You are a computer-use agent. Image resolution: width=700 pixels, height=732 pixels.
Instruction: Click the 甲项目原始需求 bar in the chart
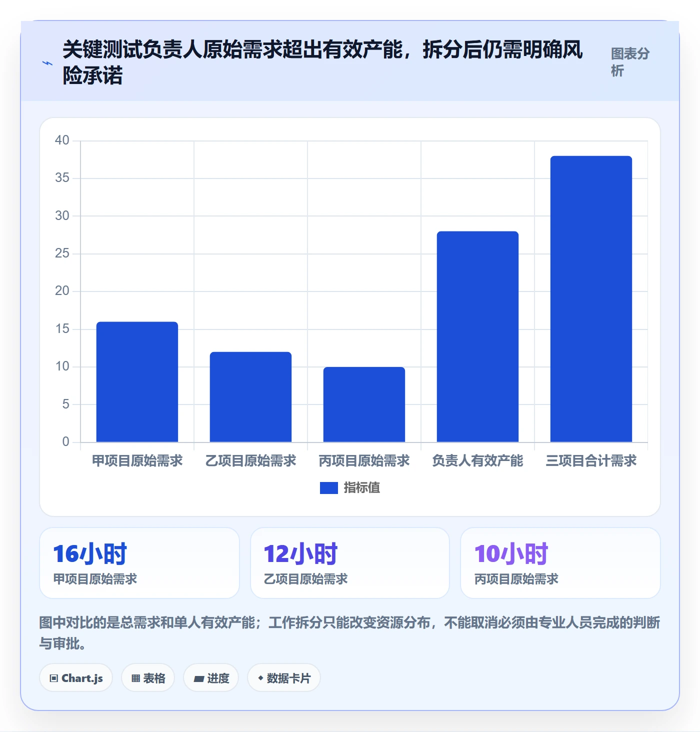tap(137, 382)
